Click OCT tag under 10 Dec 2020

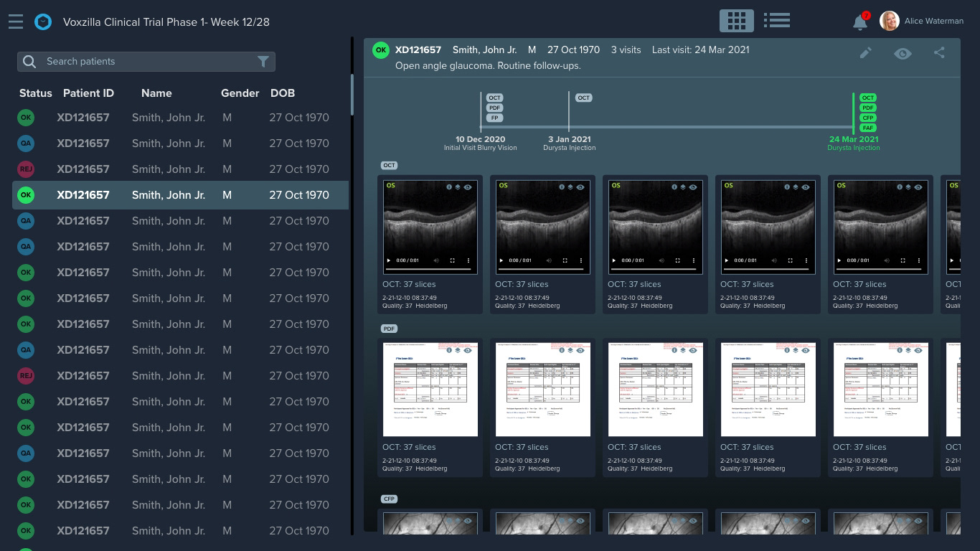pos(494,98)
